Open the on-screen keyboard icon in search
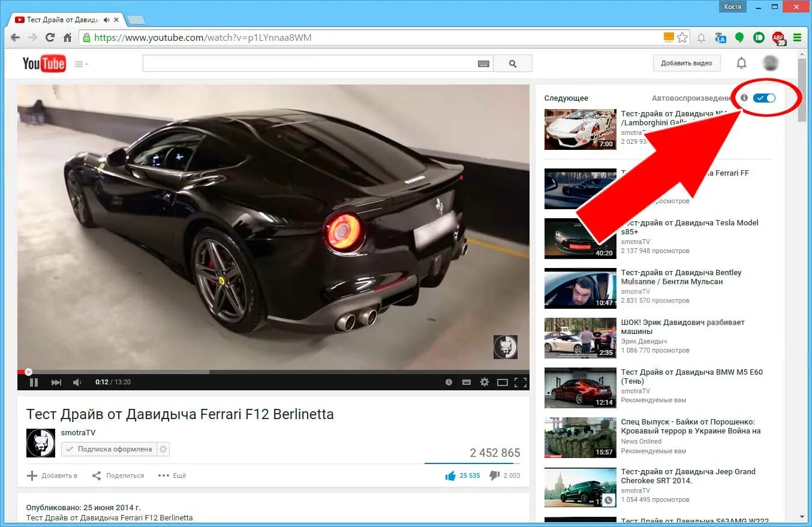The height and width of the screenshot is (527, 812). coord(484,64)
